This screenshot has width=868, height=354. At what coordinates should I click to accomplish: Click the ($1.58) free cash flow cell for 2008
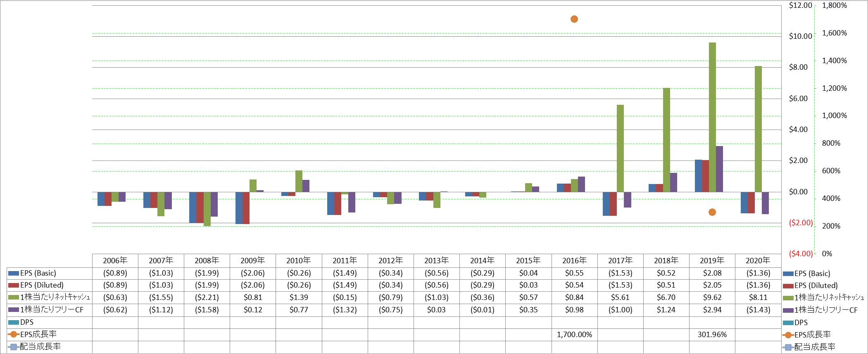coord(207,310)
